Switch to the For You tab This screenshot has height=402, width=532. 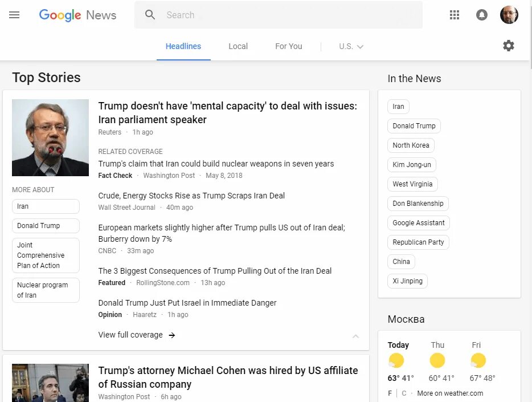[289, 46]
